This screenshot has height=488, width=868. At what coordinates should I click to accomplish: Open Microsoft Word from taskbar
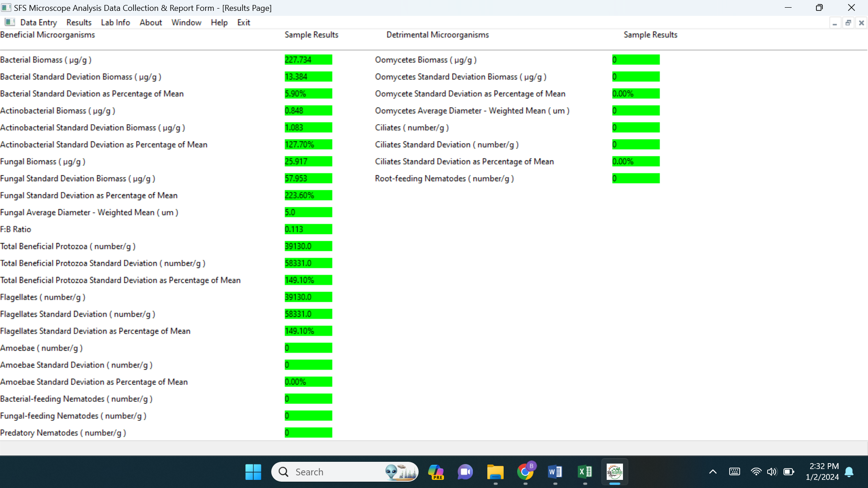tap(555, 472)
